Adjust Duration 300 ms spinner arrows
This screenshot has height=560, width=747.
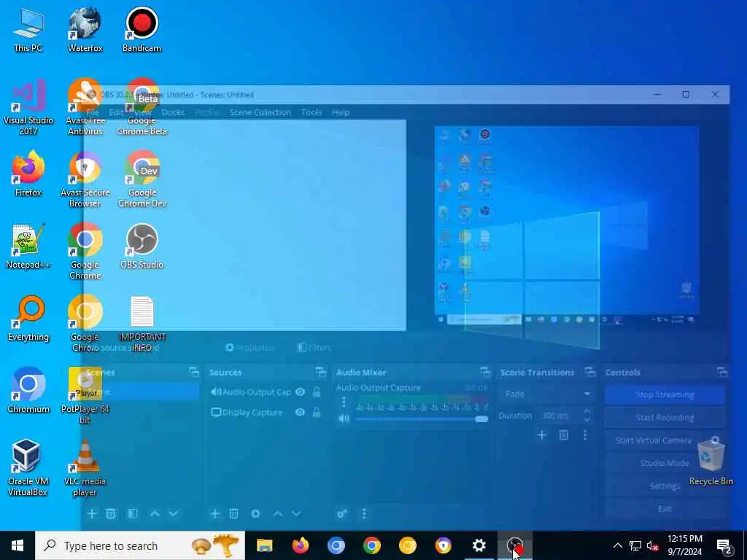click(587, 415)
